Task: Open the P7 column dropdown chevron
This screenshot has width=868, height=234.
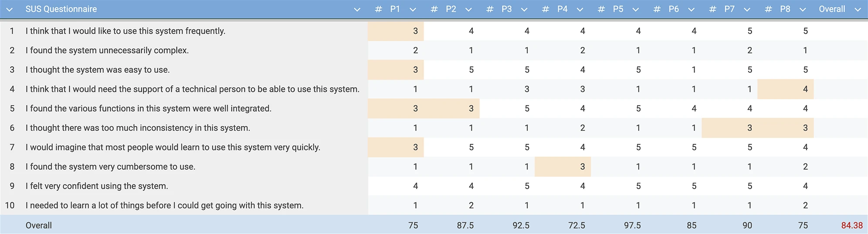Action: pos(747,10)
